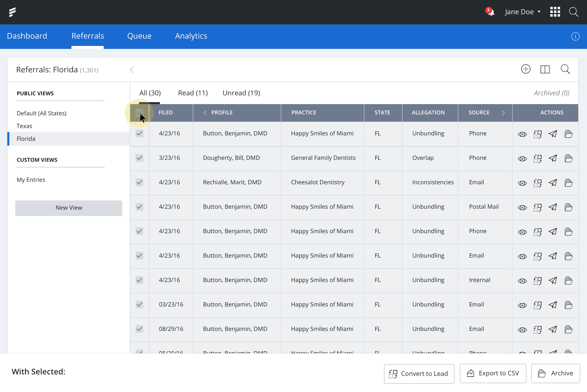Viewport: 587px width, 392px height.
Task: Click the add referral plus icon
Action: (x=525, y=69)
